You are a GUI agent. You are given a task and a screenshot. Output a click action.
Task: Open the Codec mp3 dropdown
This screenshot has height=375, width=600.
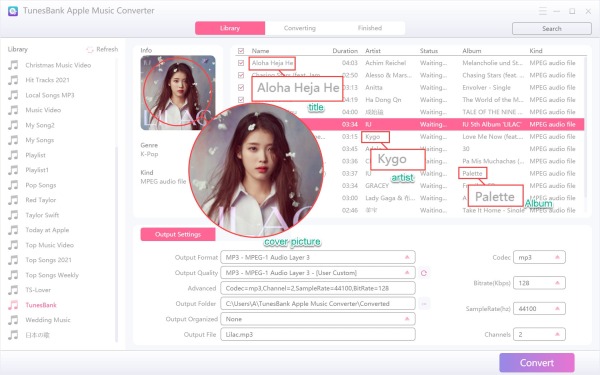[539, 258]
